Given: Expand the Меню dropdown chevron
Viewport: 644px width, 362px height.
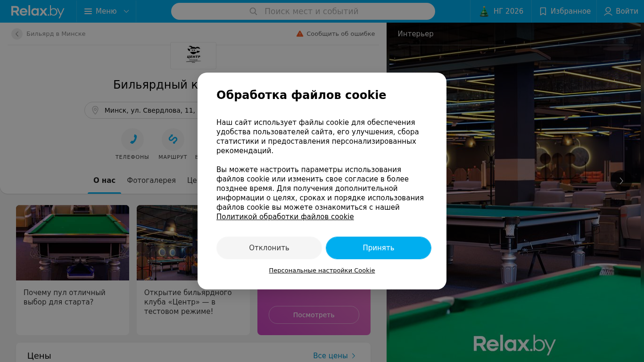Looking at the screenshot, I should pyautogui.click(x=126, y=11).
